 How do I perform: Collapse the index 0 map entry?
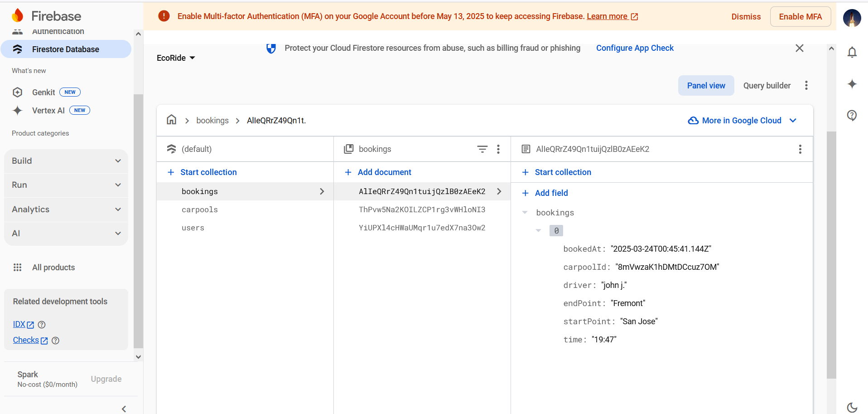click(x=539, y=231)
